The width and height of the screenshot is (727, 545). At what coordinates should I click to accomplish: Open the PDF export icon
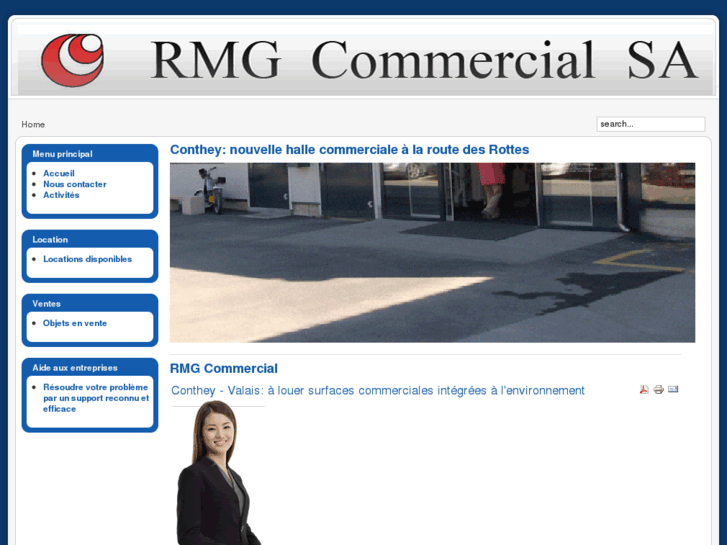[x=644, y=390]
